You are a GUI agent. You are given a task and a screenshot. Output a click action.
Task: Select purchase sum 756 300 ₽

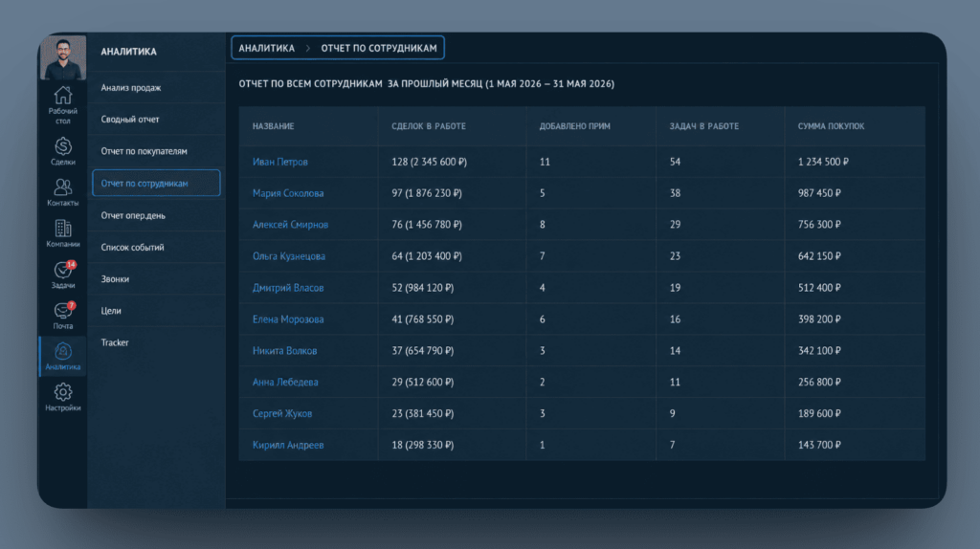tap(819, 224)
